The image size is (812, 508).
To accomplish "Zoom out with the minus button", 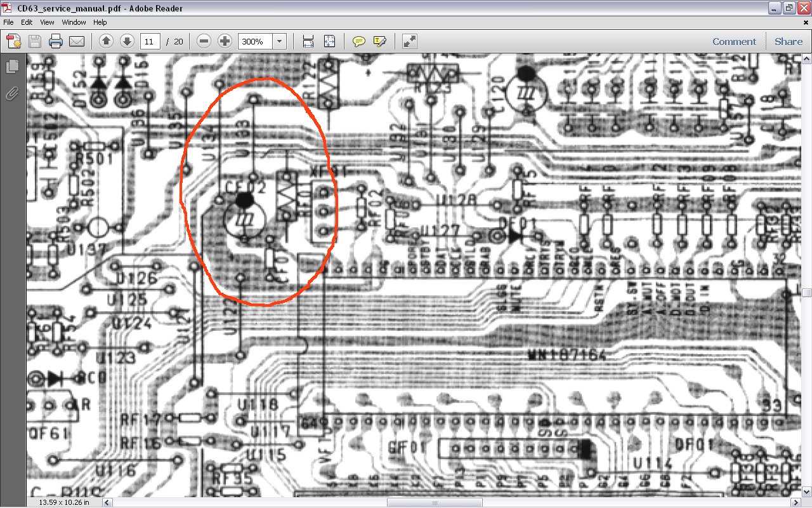I will [204, 41].
